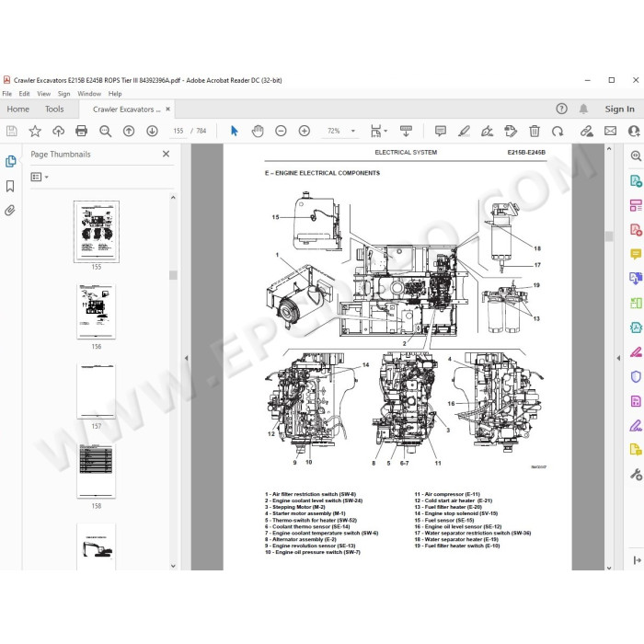
Task: Add document to starred with star icon
Action: click(35, 131)
